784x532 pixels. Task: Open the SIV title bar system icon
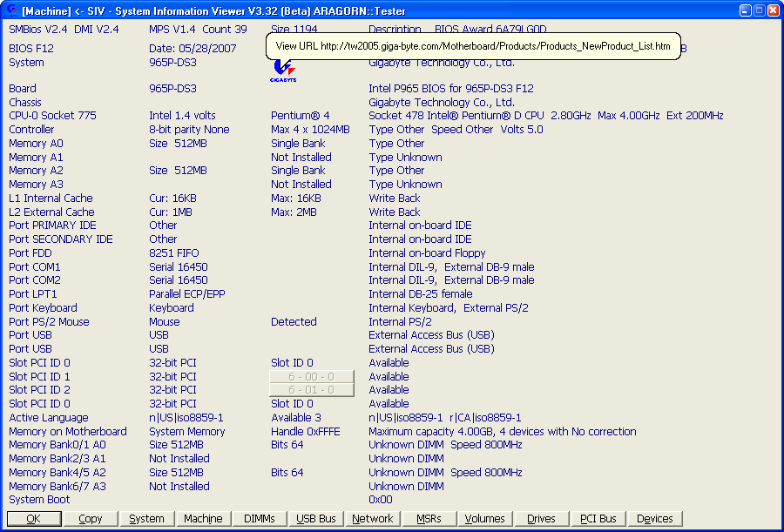[10, 10]
